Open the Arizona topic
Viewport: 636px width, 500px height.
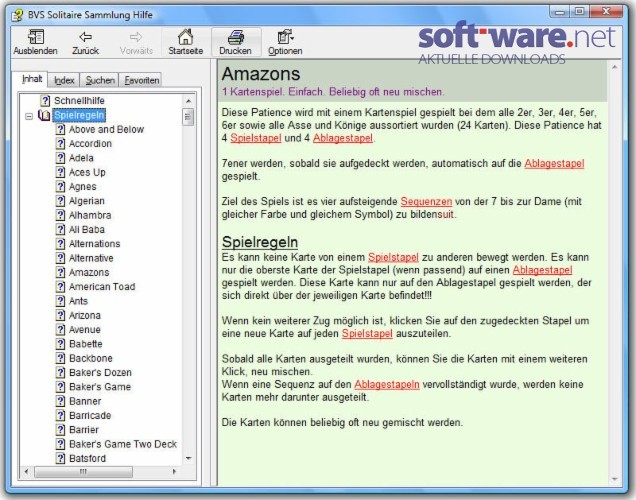[x=85, y=315]
